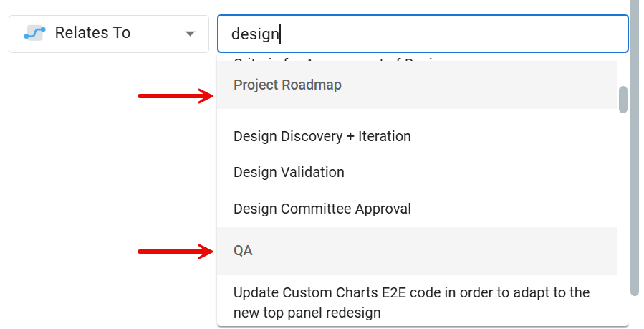Expand the Relates To dropdown caret
644x329 pixels.
pyautogui.click(x=189, y=34)
